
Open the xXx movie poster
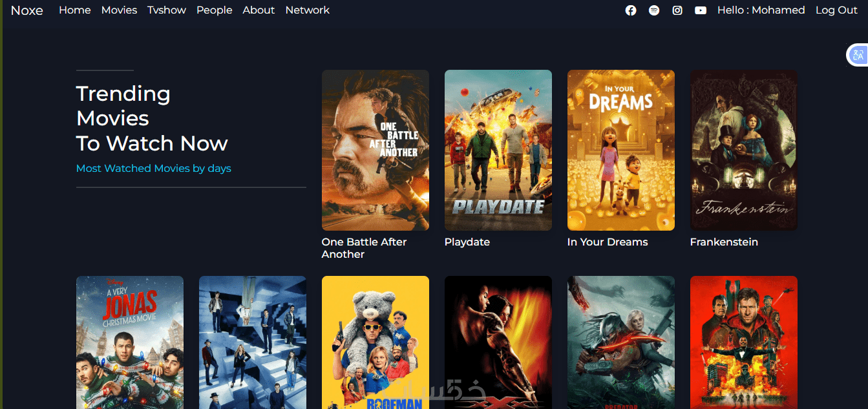pyautogui.click(x=498, y=342)
